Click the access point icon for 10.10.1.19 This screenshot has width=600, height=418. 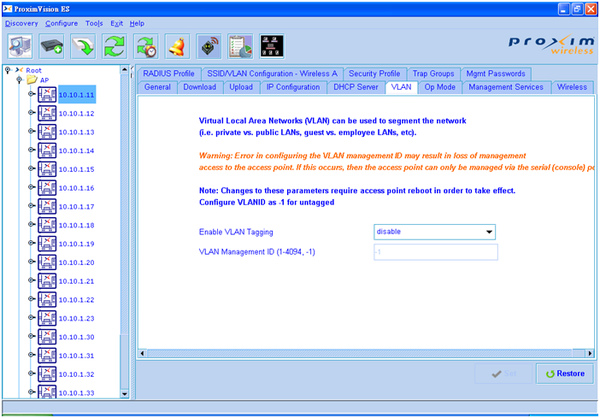47,244
